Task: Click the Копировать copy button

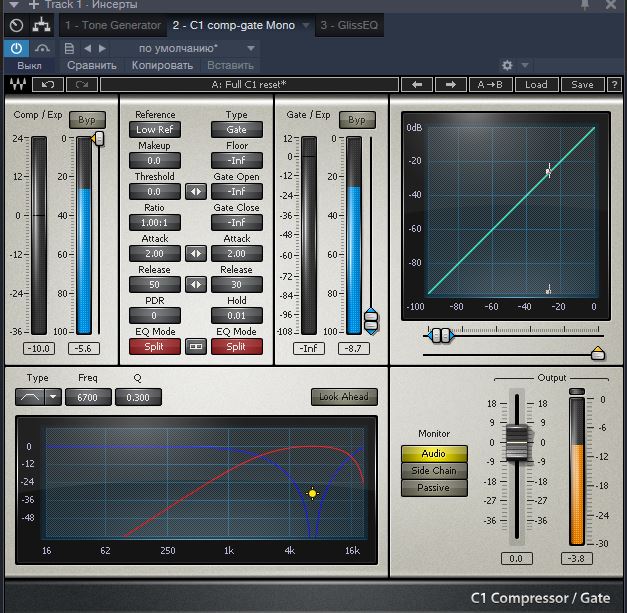Action: pos(162,66)
